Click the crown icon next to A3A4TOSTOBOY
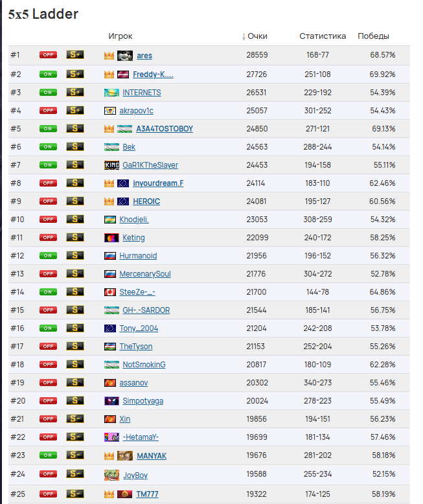Viewport: 423px width, 504px height. click(109, 129)
